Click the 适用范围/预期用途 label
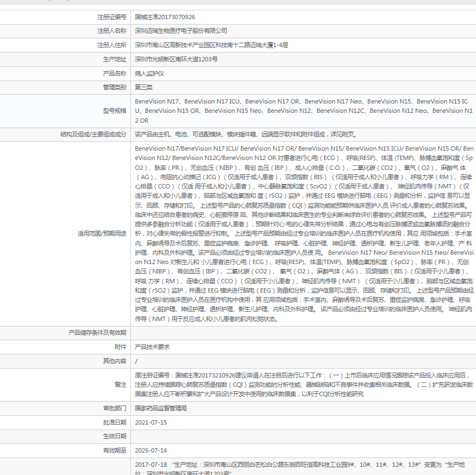Screen dimensions: 476x475 [x=102, y=233]
